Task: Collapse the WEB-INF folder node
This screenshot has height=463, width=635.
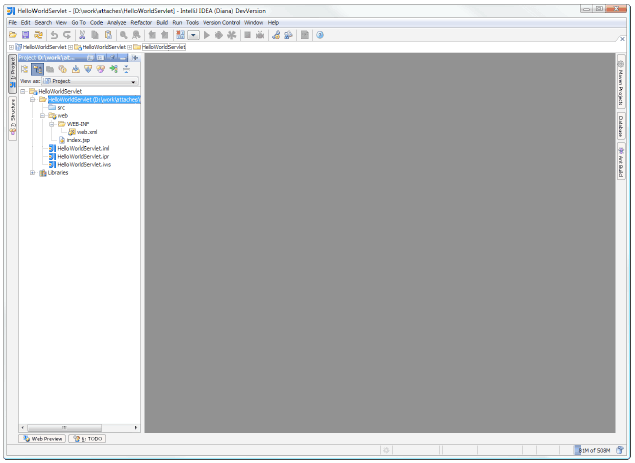Action: (x=52, y=124)
